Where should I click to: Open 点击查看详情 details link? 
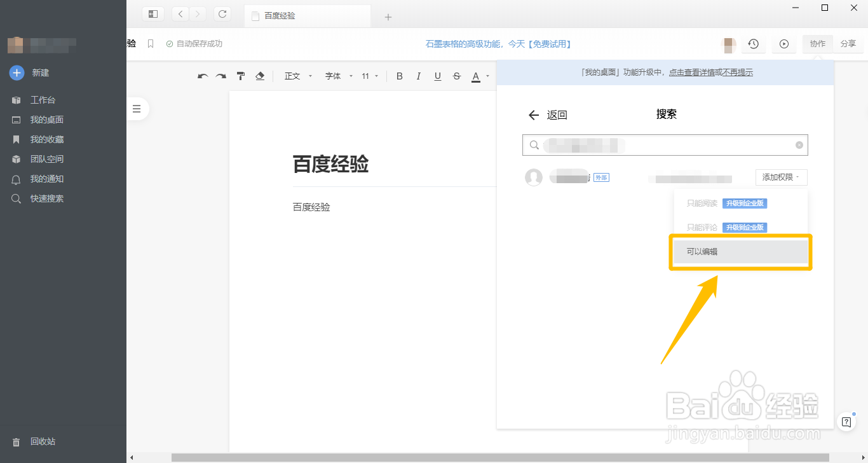tap(692, 73)
